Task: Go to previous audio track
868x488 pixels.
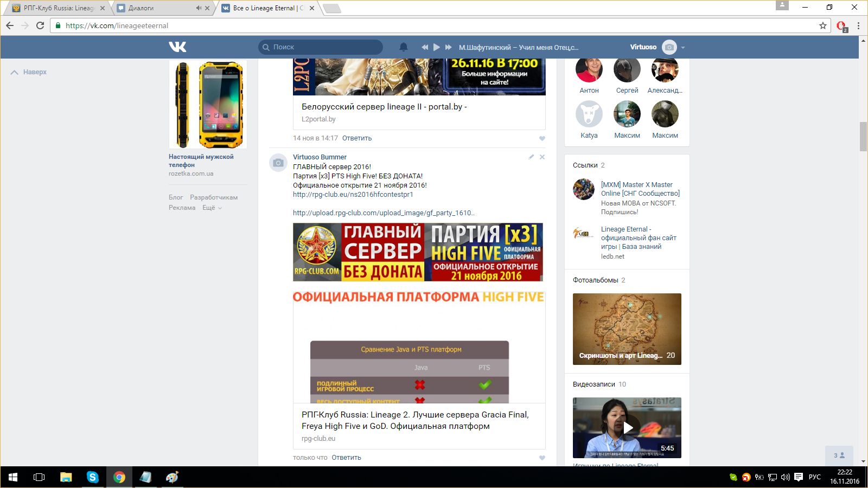Action: pyautogui.click(x=425, y=47)
